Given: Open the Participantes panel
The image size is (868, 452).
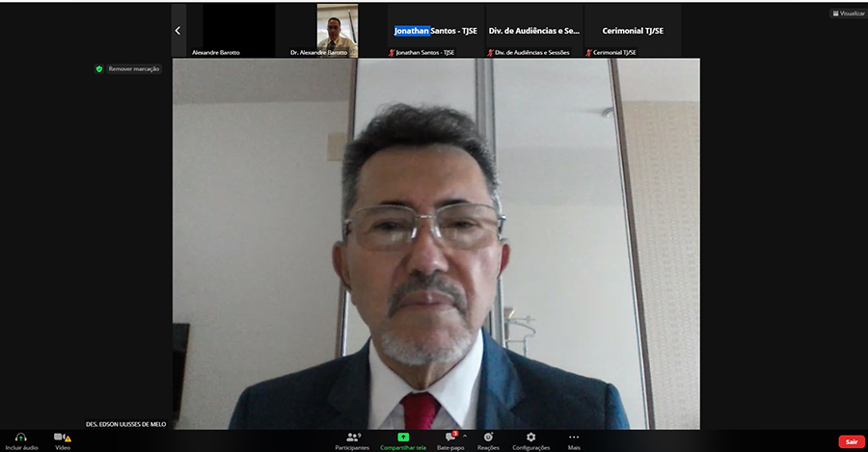Looking at the screenshot, I should (352, 438).
